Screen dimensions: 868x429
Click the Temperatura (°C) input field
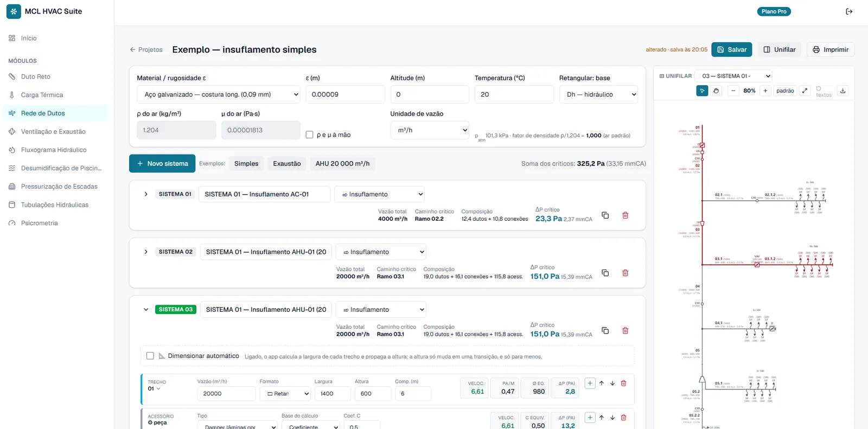click(x=514, y=94)
